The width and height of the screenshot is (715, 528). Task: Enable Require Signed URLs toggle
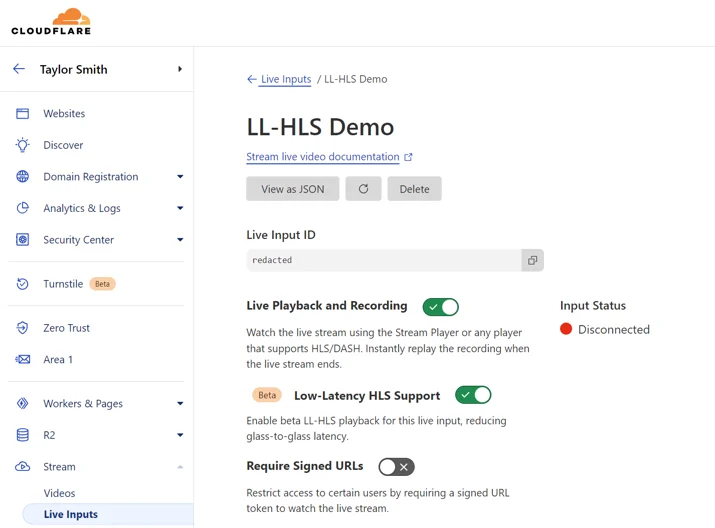point(396,466)
